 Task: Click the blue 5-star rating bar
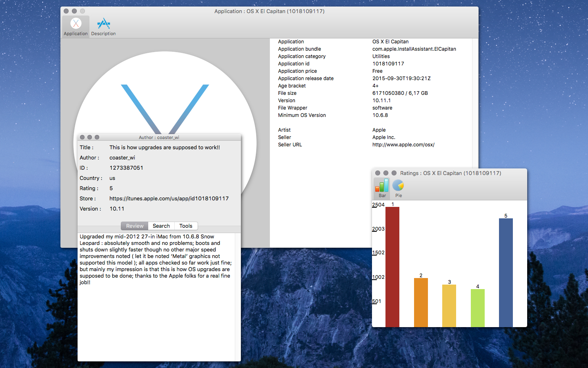pyautogui.click(x=506, y=273)
